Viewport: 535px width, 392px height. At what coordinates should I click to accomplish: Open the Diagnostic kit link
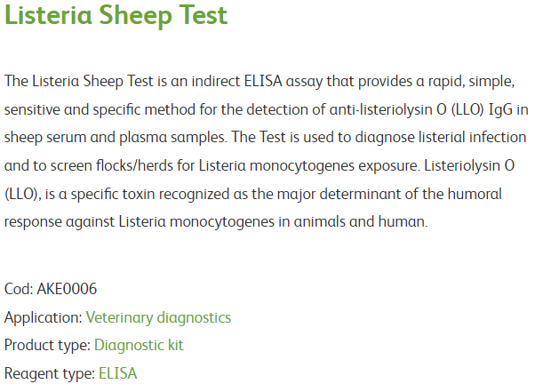click(x=139, y=346)
